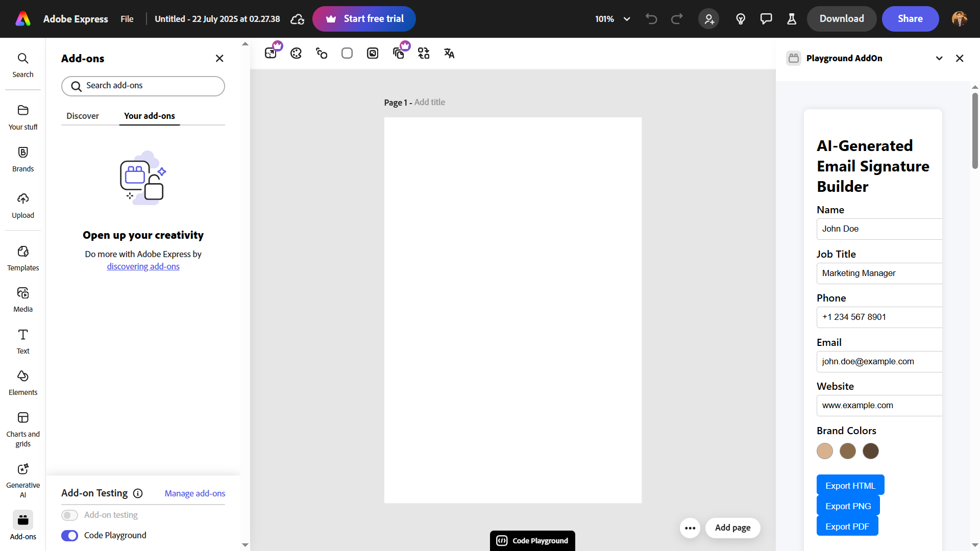Viewport: 980px width, 551px height.
Task: Click the undo arrow
Action: [x=651, y=19]
